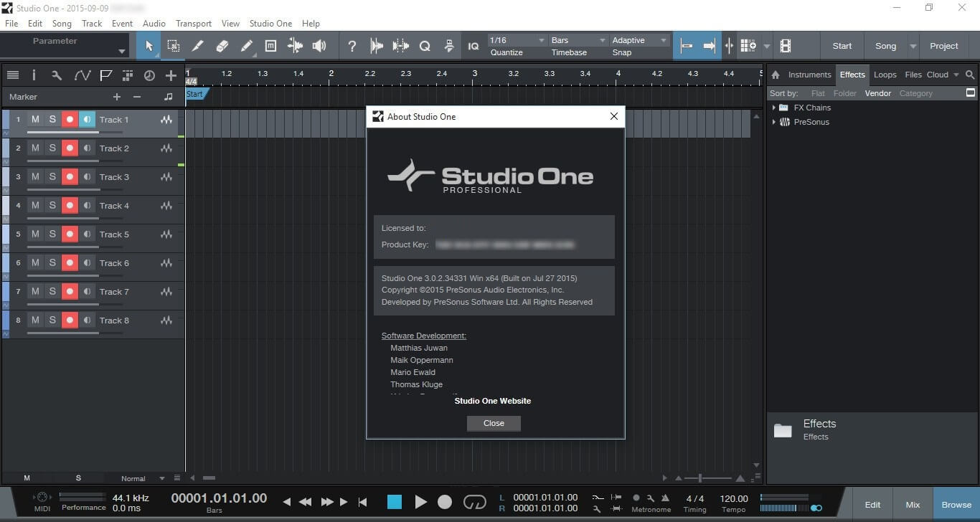Open marker track flag icon
This screenshot has width=980, height=522.
(105, 75)
